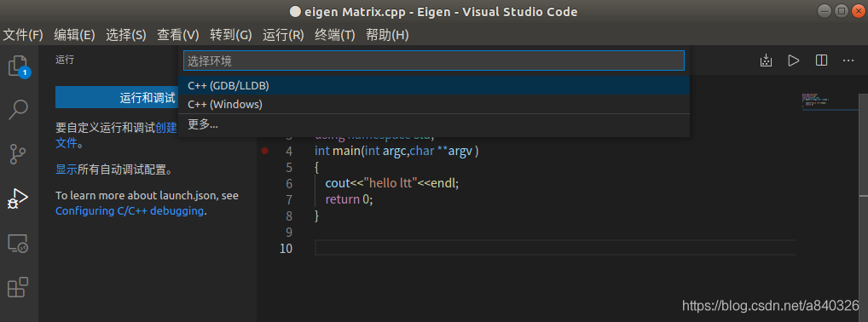Open the Remote Explorer view icon
Image resolution: width=868 pixels, height=322 pixels.
(x=18, y=244)
